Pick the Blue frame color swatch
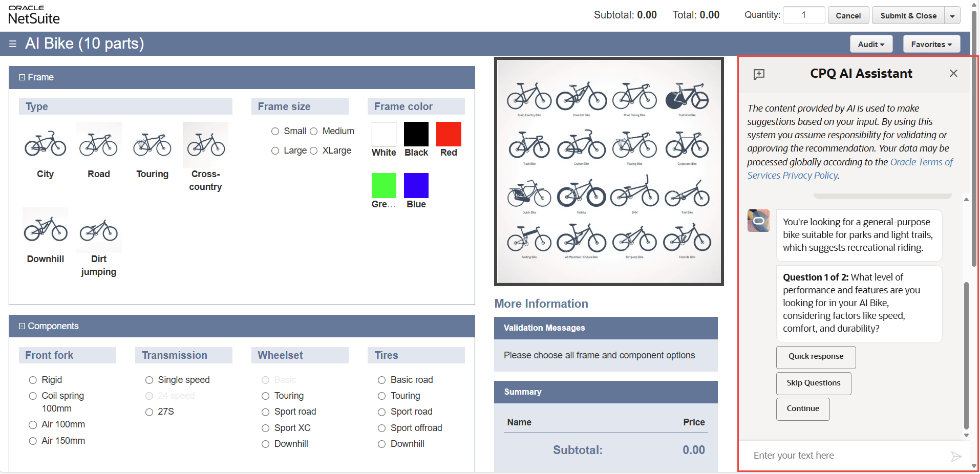This screenshot has height=474, width=980. pos(416,185)
